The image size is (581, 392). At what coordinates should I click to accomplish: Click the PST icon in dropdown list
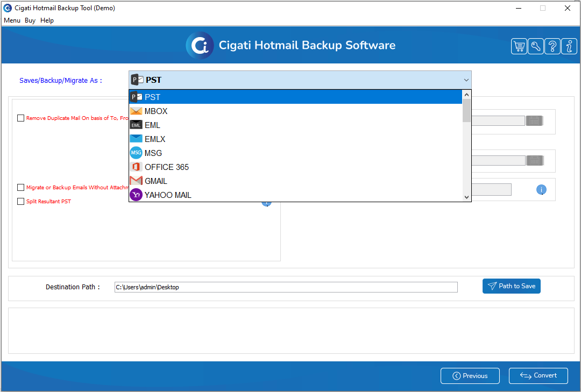[136, 97]
